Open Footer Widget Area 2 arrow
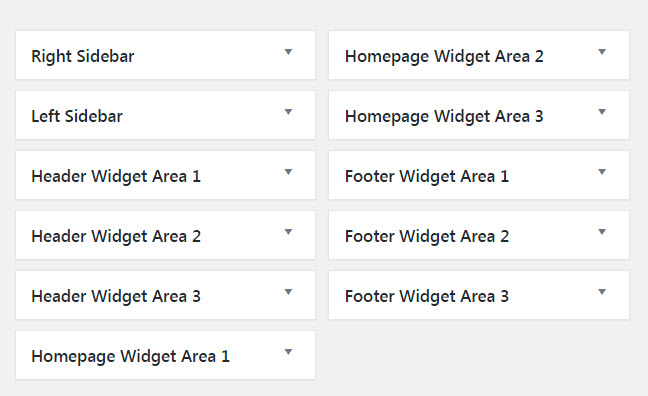This screenshot has height=396, width=648. coord(602,232)
